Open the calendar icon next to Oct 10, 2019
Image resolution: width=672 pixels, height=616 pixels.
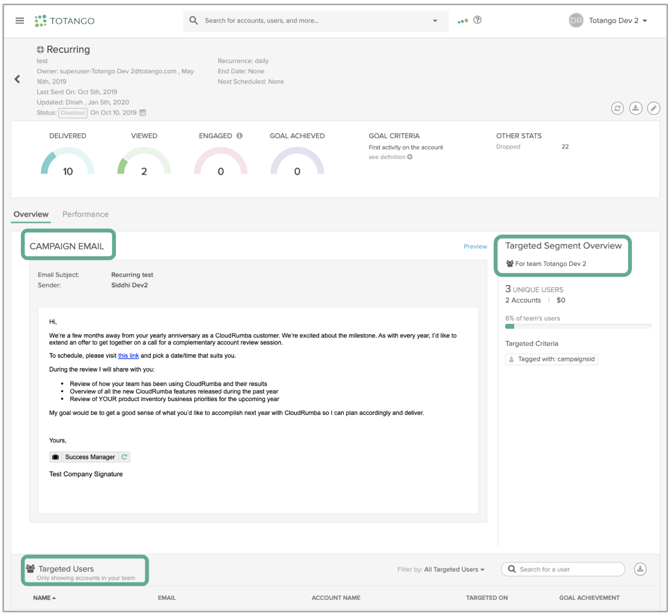(143, 112)
